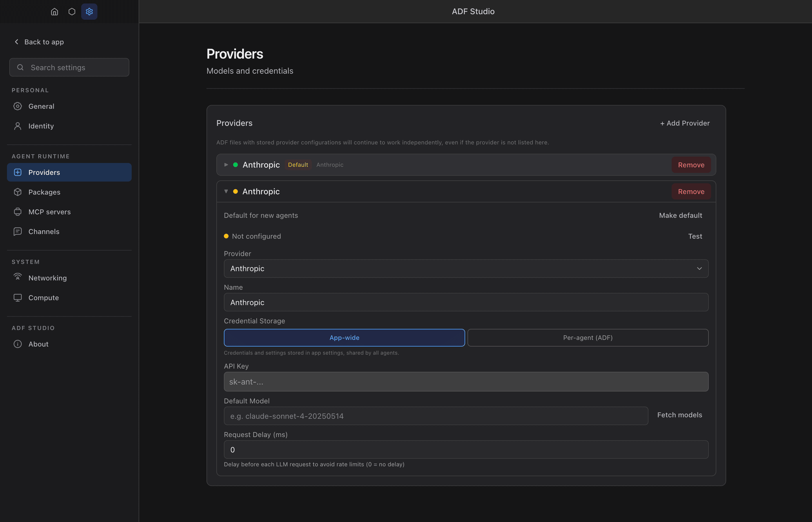This screenshot has width=812, height=522.
Task: Click Make default button
Action: pos(681,215)
